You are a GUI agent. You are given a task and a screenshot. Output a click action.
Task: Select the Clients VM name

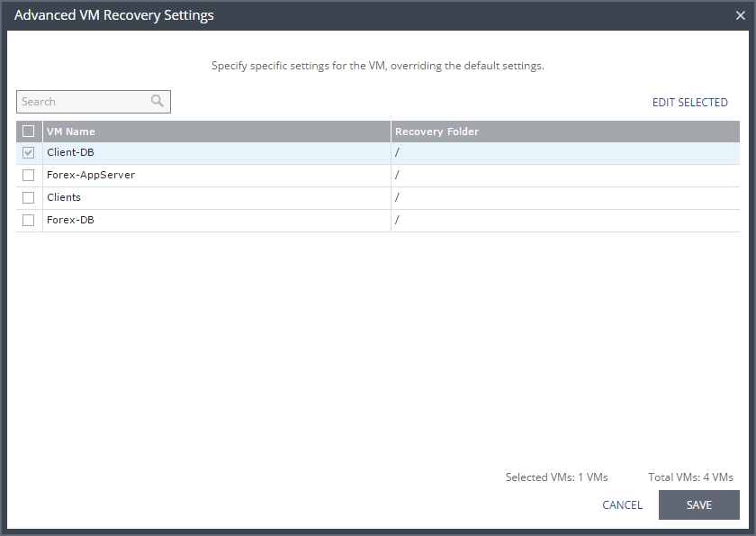click(64, 197)
